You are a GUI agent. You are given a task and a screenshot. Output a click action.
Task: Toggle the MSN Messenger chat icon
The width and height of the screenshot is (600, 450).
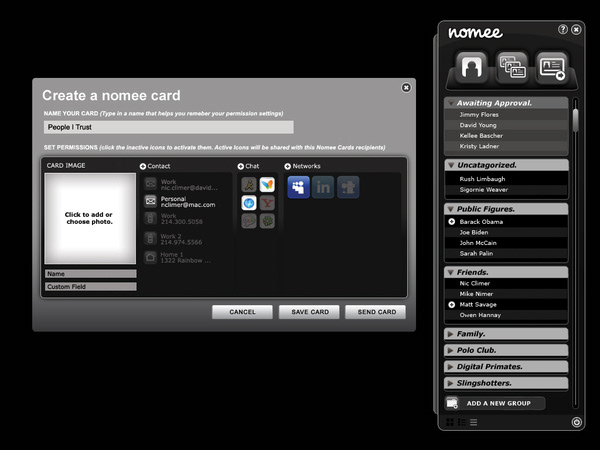pos(267,185)
